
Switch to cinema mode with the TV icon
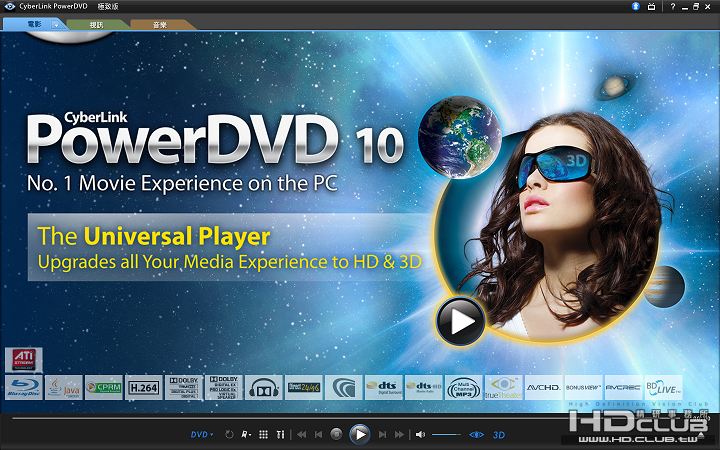(x=651, y=6)
